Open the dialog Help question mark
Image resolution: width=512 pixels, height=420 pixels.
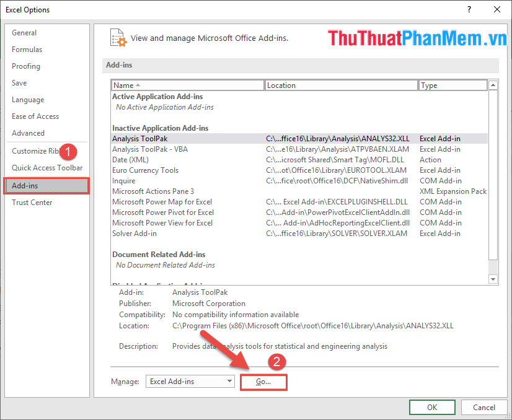[x=469, y=9]
